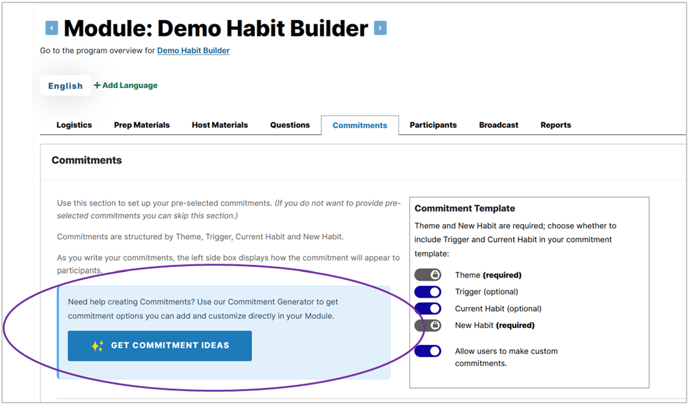Image resolution: width=688 pixels, height=405 pixels.
Task: Open the Broadcast tab
Action: tap(498, 125)
